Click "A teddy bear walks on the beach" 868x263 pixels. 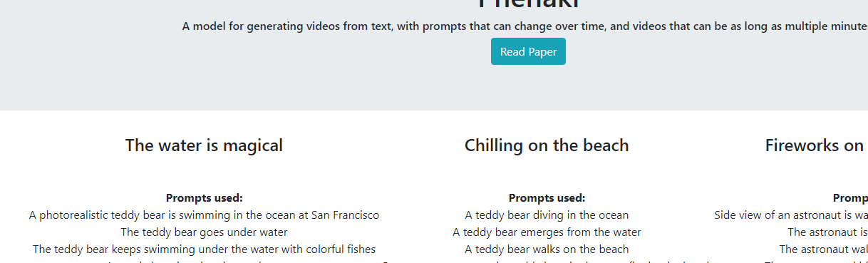tap(547, 249)
